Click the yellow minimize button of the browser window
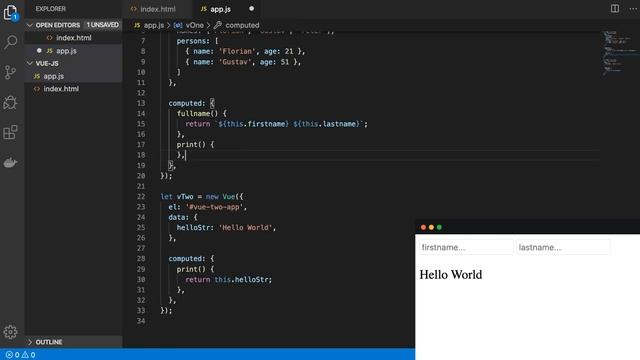The width and height of the screenshot is (640, 360). point(431,227)
